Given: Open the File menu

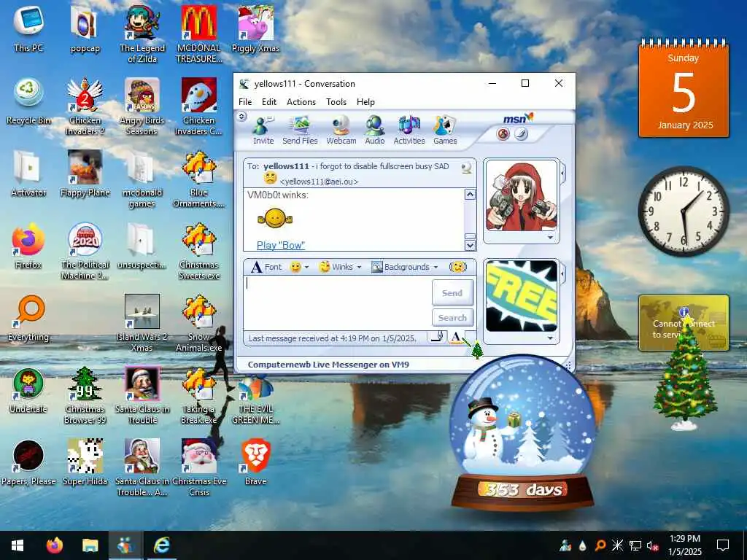Looking at the screenshot, I should (x=245, y=102).
